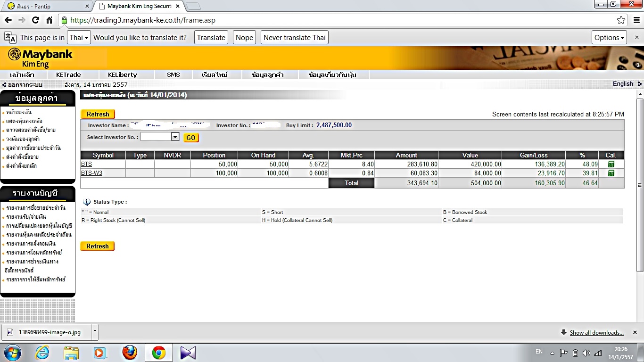Open the เรียลไทม์ menu
The width and height of the screenshot is (644, 362).
coord(215,74)
